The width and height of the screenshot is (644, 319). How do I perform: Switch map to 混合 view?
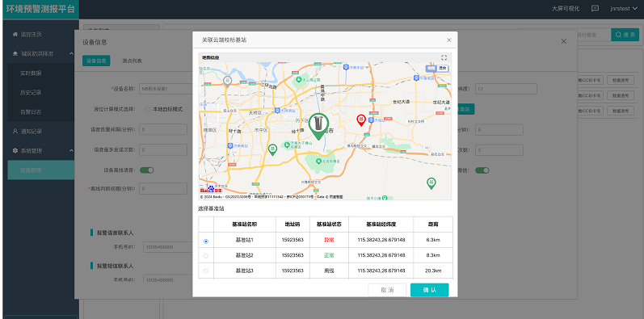pos(442,68)
